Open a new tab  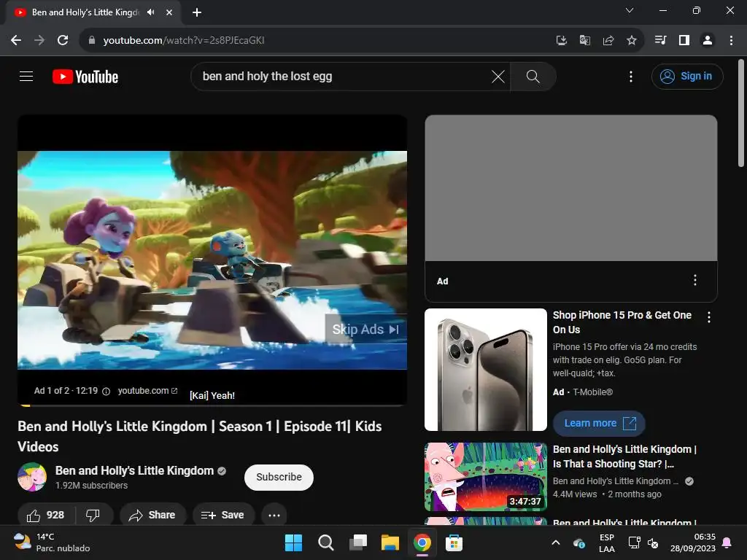(x=197, y=12)
